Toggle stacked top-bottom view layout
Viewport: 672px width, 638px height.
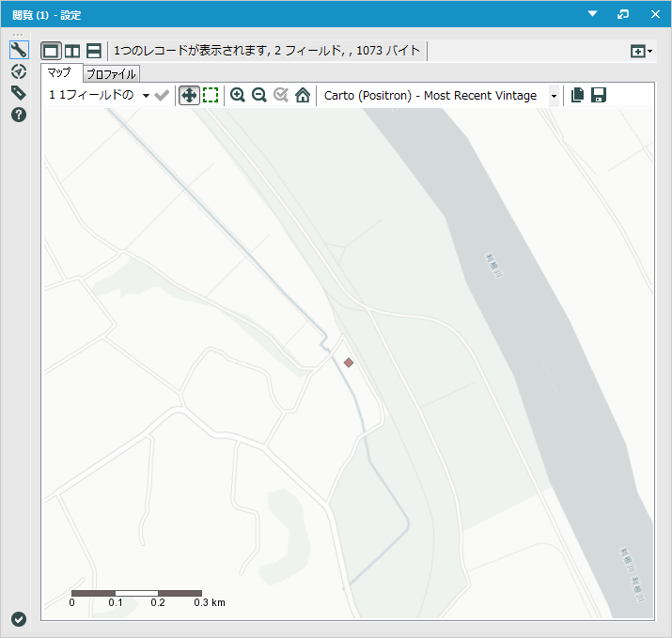[x=94, y=51]
